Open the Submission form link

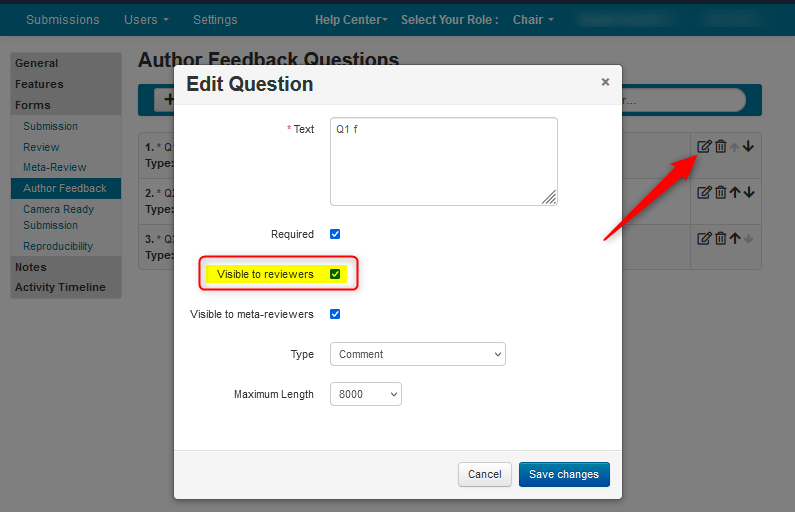[x=50, y=126]
